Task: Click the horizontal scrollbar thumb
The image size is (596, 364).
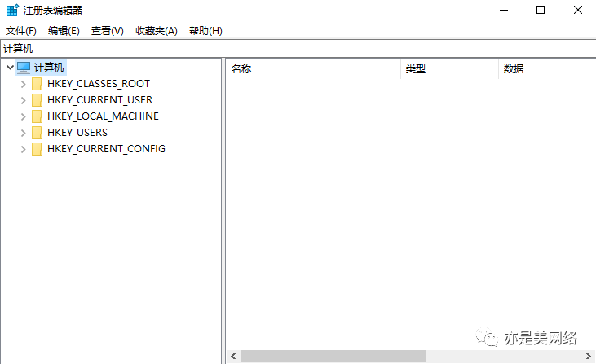Action: point(333,357)
